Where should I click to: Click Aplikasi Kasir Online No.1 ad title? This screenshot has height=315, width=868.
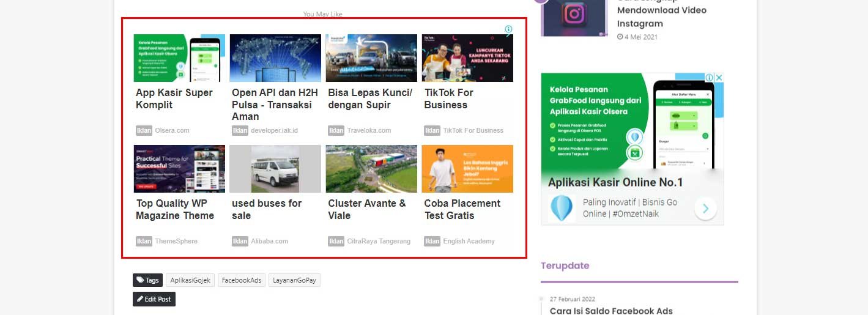(x=615, y=182)
